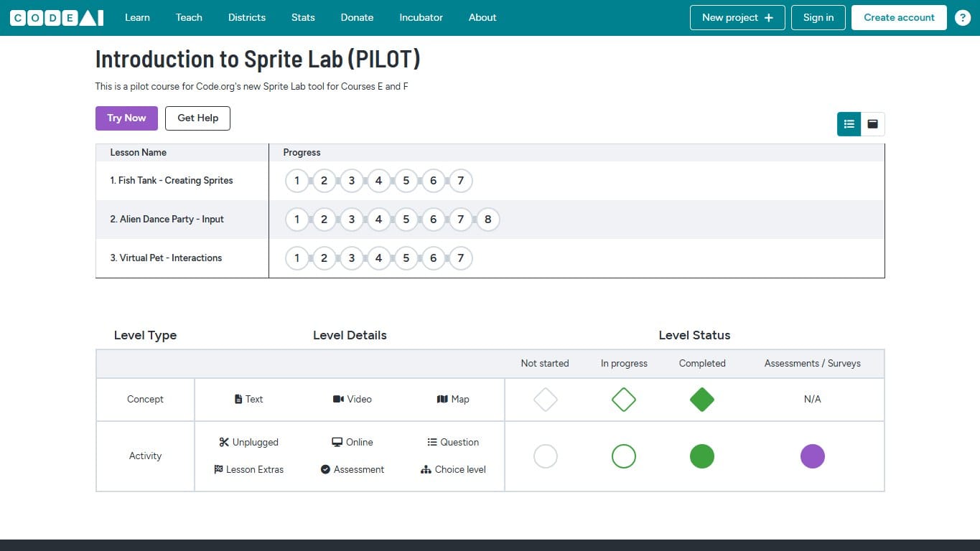
Task: Click the Sign in button
Action: click(x=818, y=18)
